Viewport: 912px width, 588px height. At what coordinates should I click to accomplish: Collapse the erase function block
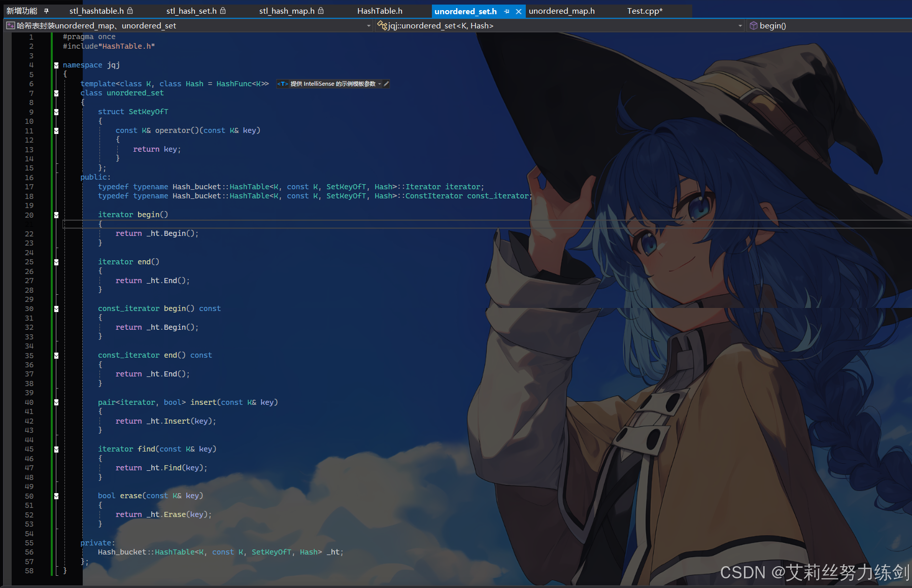click(56, 496)
